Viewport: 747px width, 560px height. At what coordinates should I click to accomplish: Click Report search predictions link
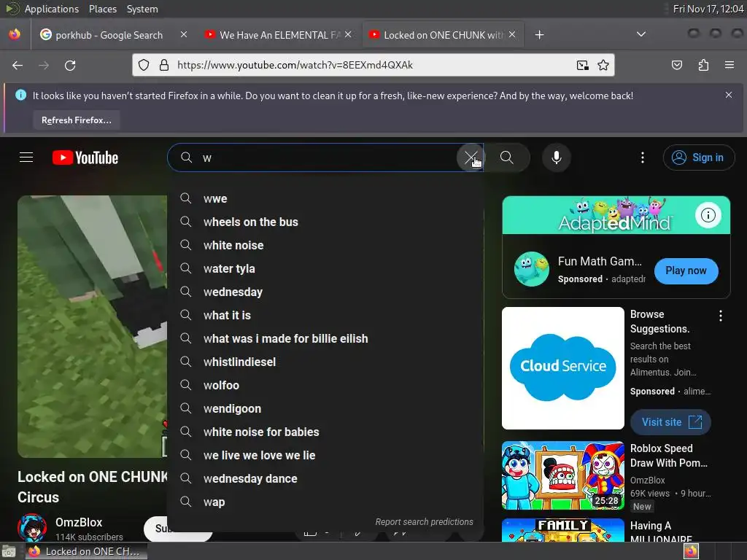pyautogui.click(x=424, y=522)
